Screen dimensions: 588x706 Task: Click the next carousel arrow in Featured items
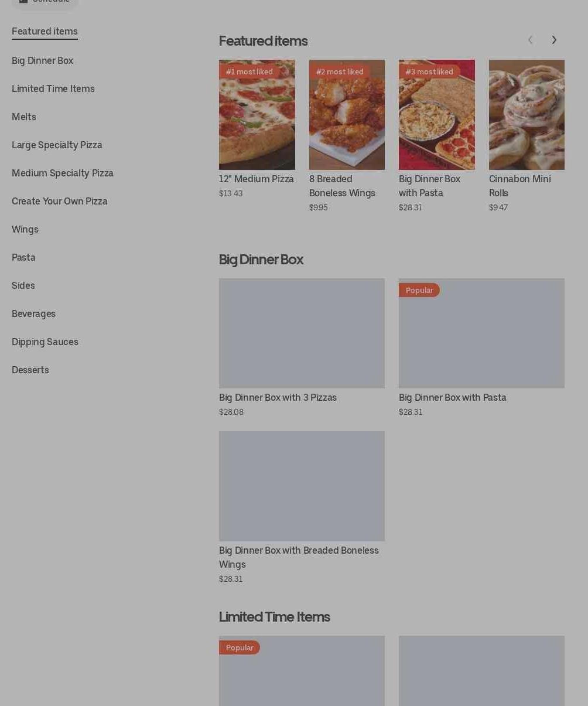pos(554,40)
